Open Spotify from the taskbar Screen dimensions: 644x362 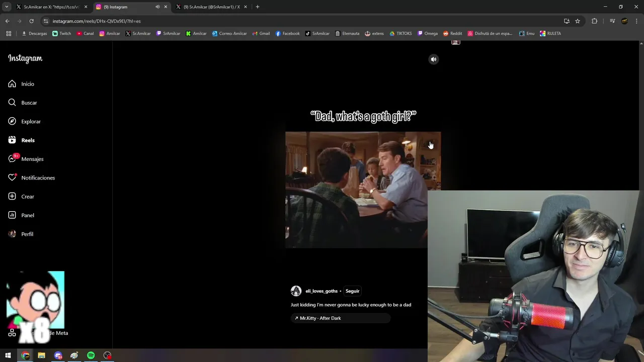click(x=91, y=355)
